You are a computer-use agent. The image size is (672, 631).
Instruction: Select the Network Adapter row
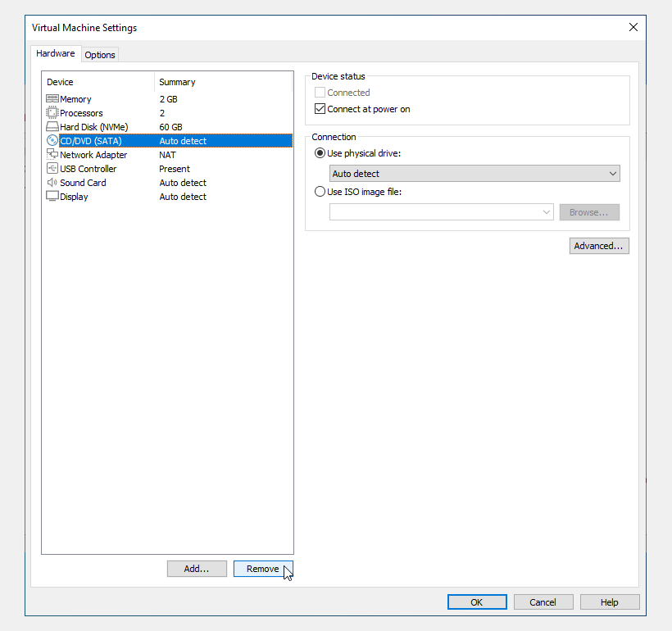coord(169,155)
